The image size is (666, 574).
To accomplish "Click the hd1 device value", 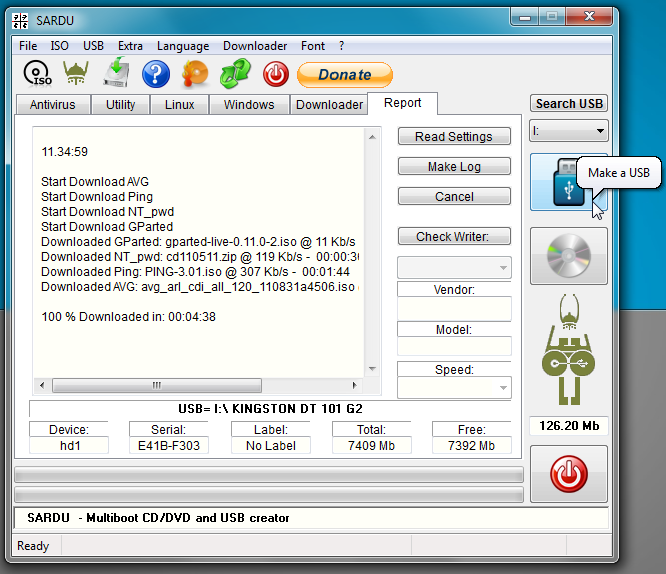I will 69,446.
